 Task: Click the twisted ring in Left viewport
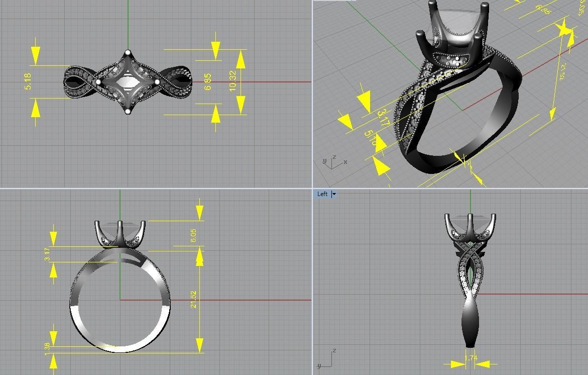pos(471,280)
